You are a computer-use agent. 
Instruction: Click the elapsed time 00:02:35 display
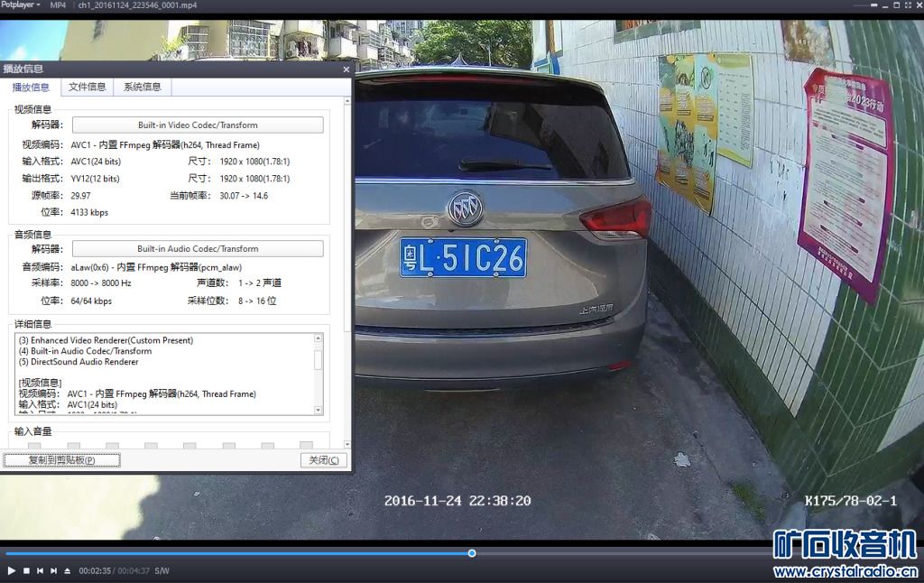point(95,570)
